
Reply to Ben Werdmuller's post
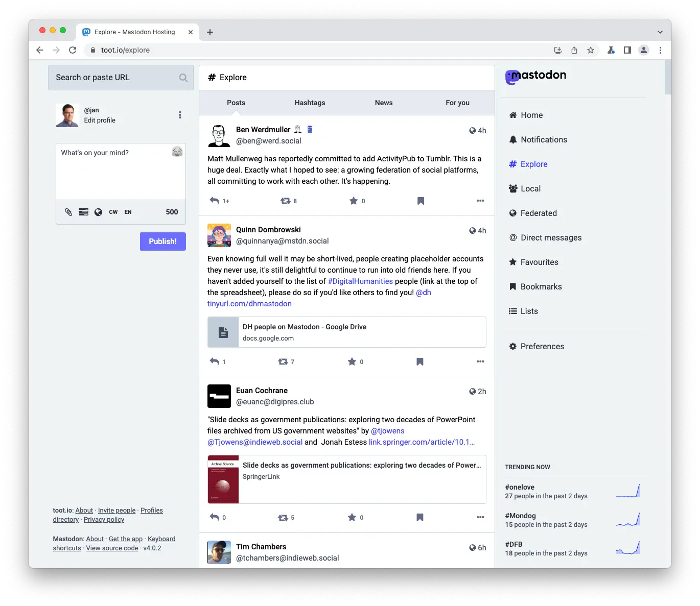[214, 201]
